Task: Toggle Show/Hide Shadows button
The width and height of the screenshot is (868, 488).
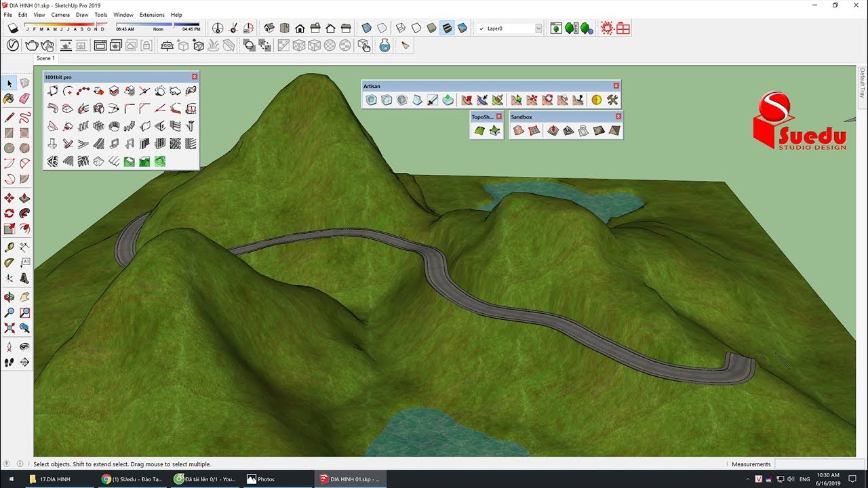Action: pos(12,28)
